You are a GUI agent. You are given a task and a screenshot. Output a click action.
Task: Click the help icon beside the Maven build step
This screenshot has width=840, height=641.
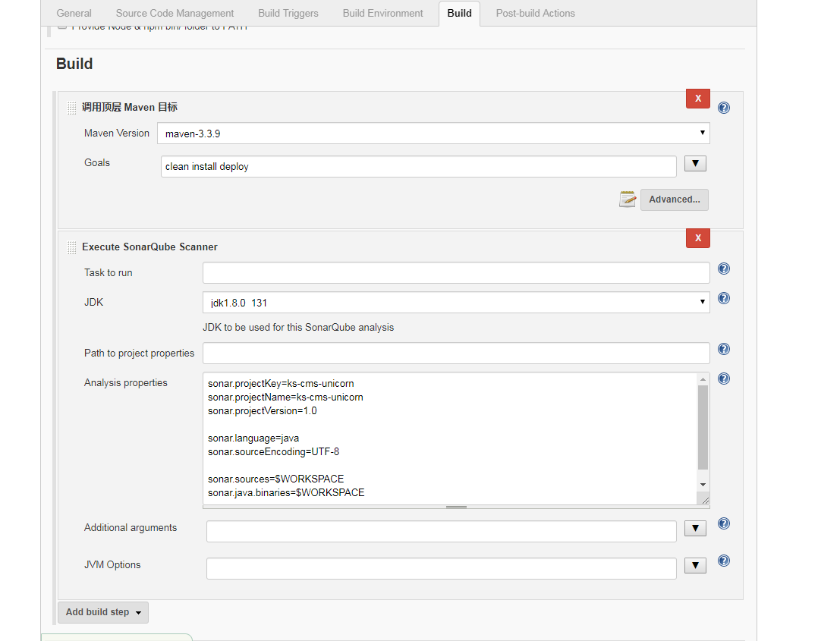723,107
